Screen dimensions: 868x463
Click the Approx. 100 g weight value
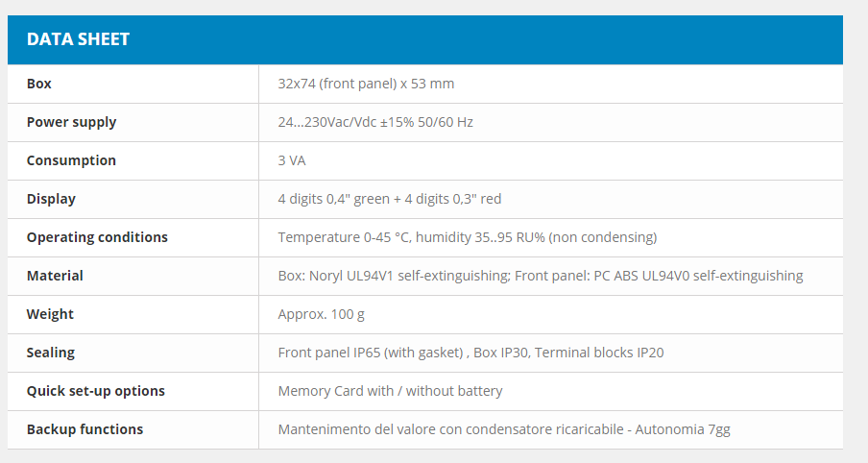point(321,314)
